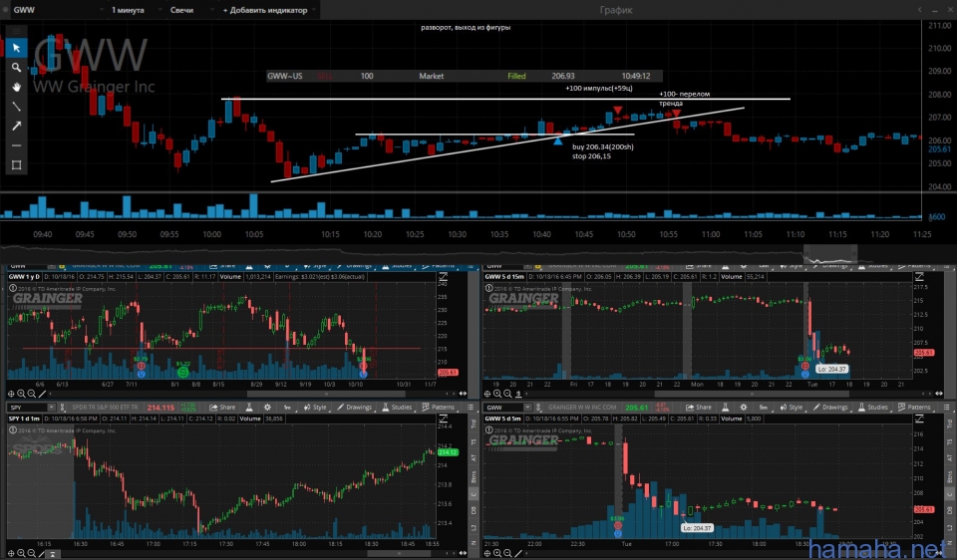Open settings gear on GWW 5d 5m chart

pyautogui.click(x=744, y=408)
